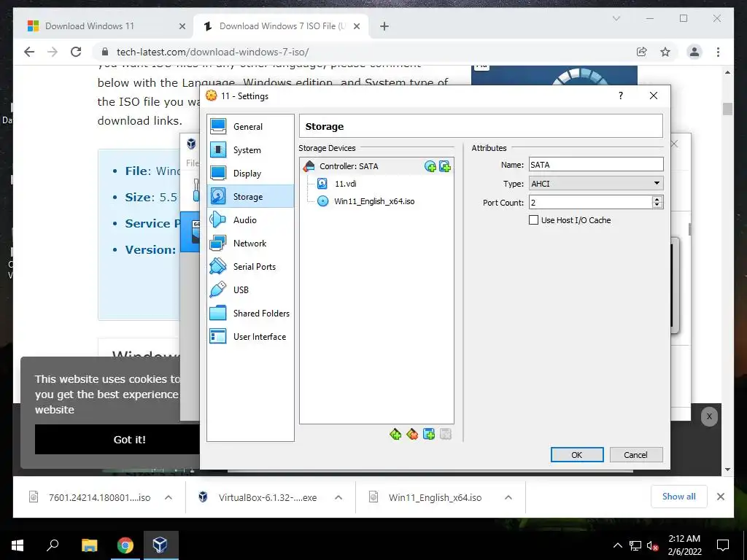
Task: Cancel the Settings dialog
Action: click(636, 455)
